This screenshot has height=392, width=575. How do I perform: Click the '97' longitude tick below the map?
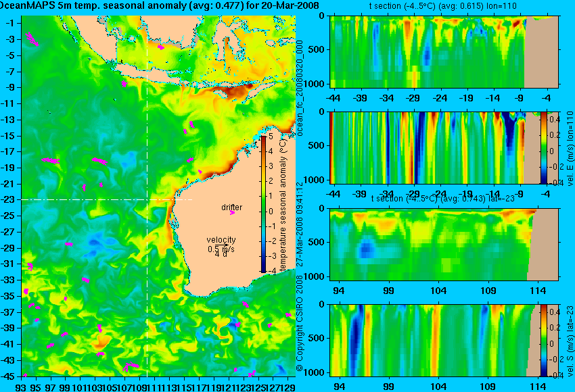(x=50, y=387)
